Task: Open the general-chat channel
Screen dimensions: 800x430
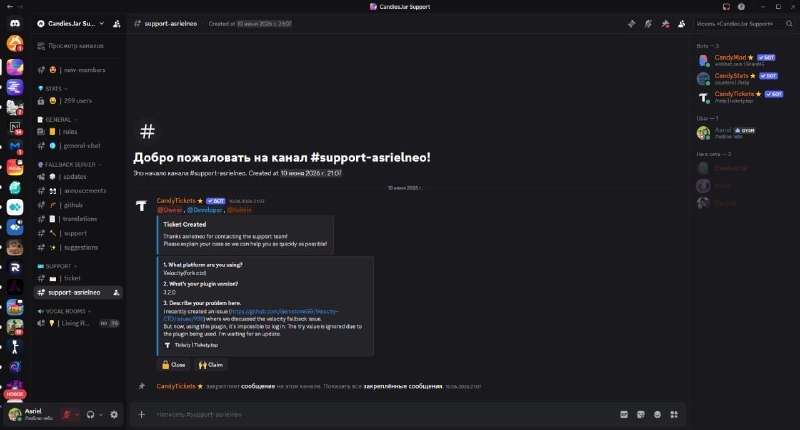Action: [x=78, y=146]
